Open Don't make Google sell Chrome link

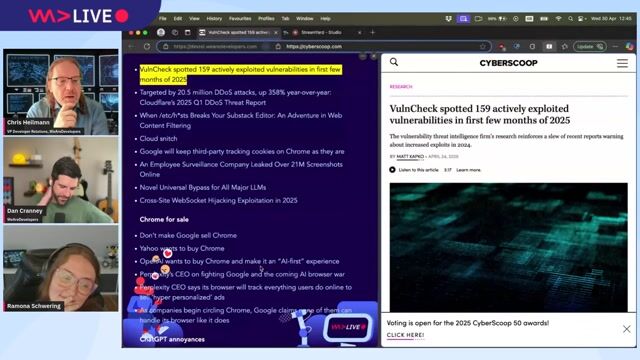click(x=188, y=236)
